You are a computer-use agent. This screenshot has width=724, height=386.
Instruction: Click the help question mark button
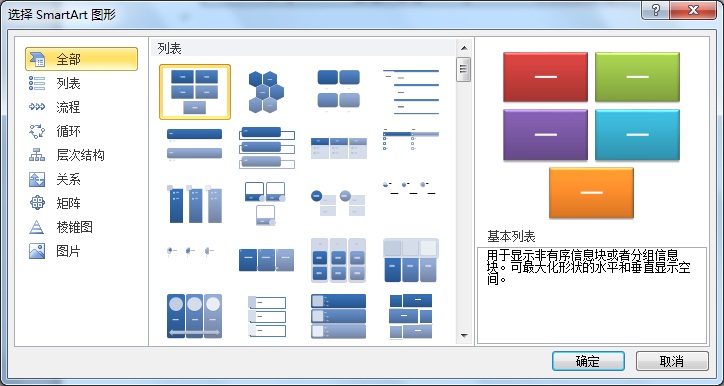656,10
